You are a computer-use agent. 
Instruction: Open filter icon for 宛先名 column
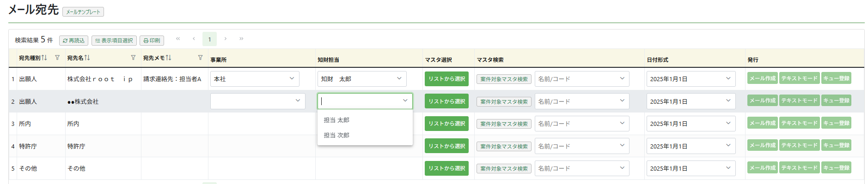tap(133, 58)
